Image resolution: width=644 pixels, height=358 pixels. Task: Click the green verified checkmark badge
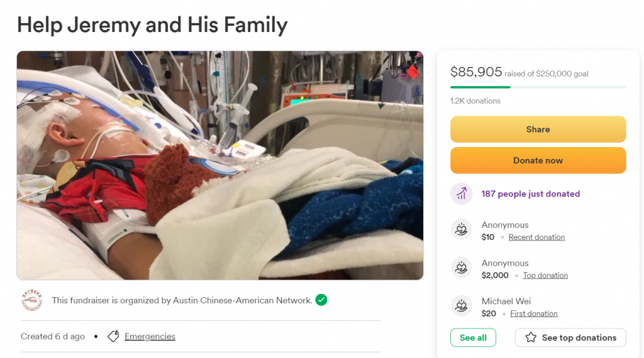tap(321, 300)
